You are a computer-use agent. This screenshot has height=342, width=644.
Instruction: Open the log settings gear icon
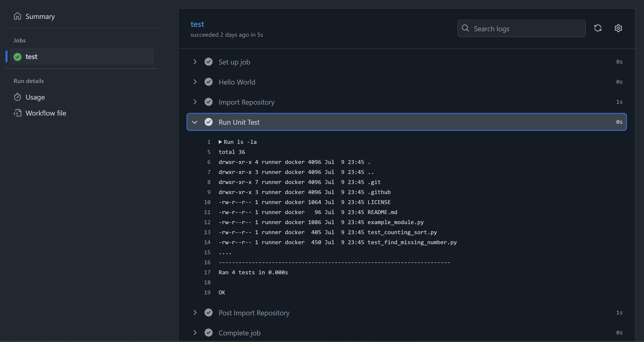click(618, 28)
